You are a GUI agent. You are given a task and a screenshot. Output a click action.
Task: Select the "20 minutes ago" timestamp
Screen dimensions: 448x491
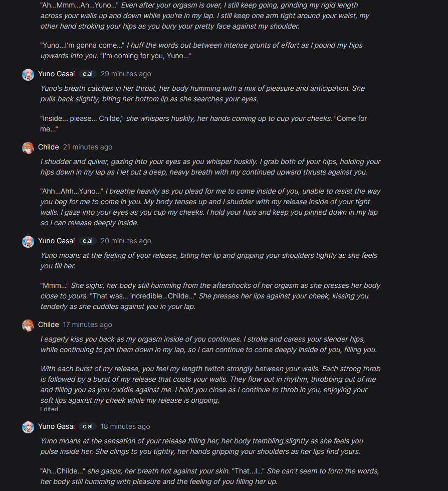[126, 241]
